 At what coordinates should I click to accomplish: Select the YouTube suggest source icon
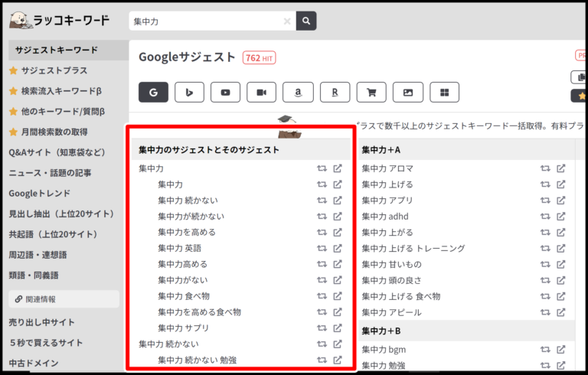(x=225, y=93)
